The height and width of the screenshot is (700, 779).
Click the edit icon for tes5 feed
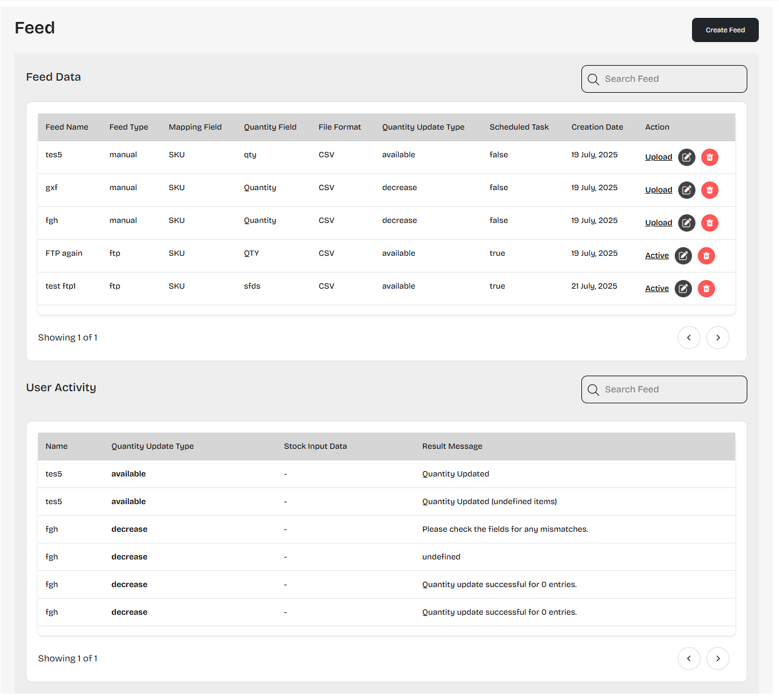pos(686,157)
